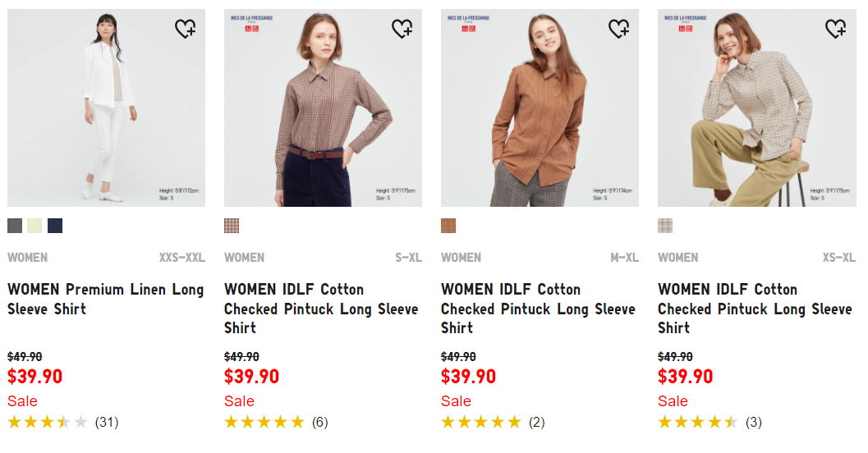868x453 pixels.
Task: View brown checked shirt model photo
Action: pyautogui.click(x=323, y=108)
